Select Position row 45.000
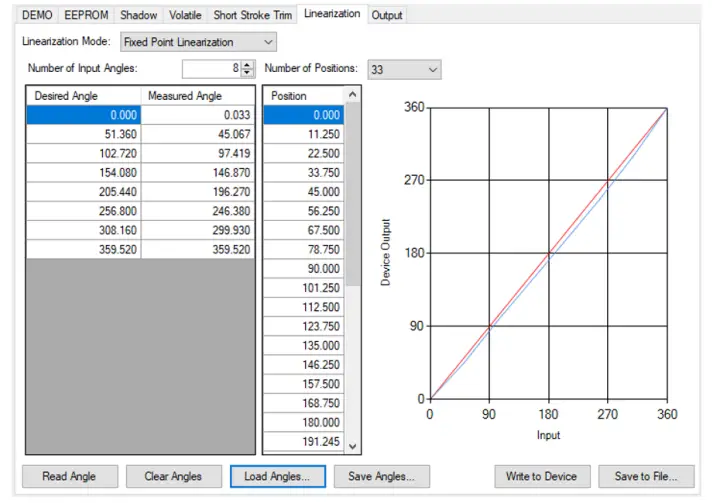Viewport: 712px width, 503px height. 304,192
